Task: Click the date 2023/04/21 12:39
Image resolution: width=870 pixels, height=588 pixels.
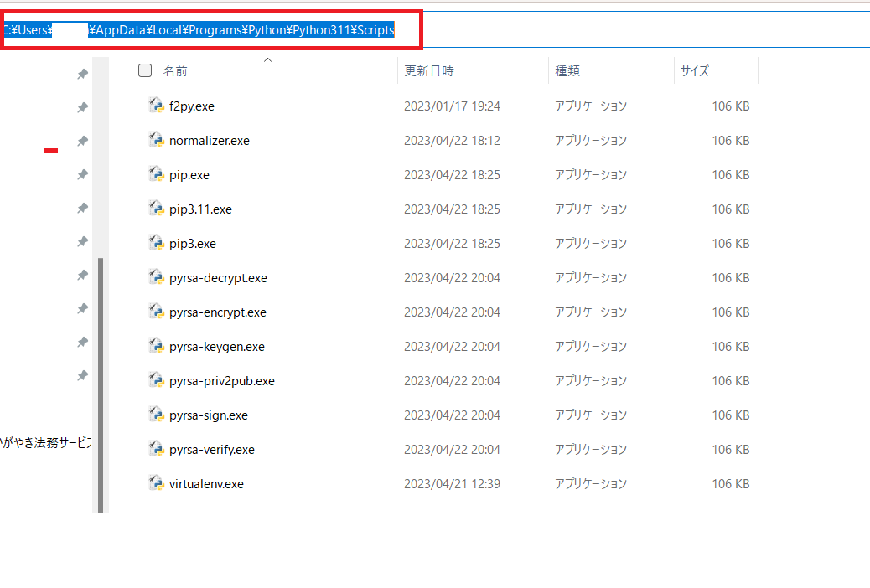Action: point(452,484)
